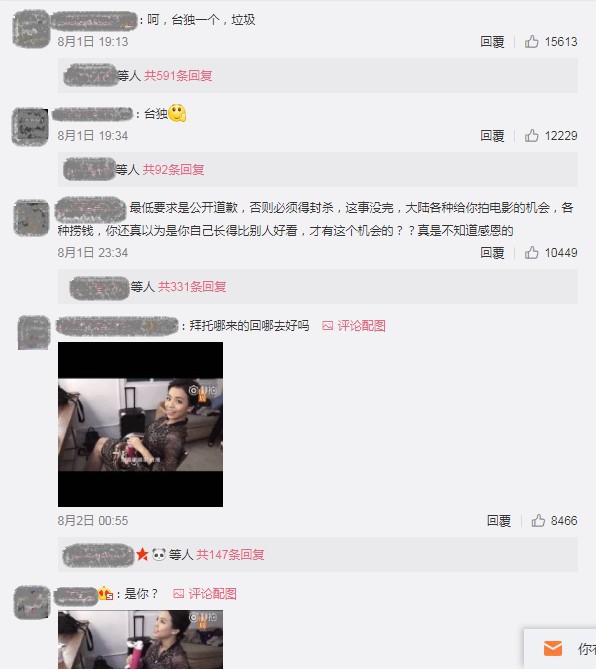Click image icon beside 拜托哪来的回哪去好吗
Viewport: 596px width, 670px height.
(327, 326)
